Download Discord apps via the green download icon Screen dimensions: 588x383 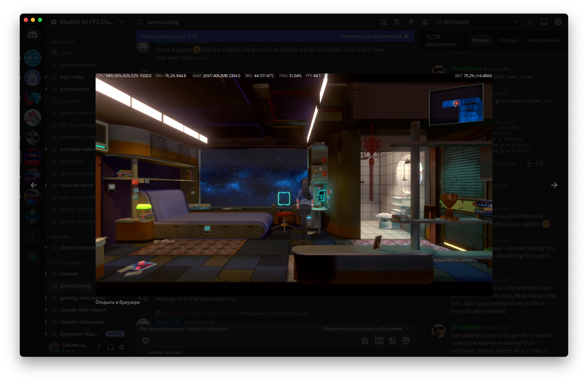[530, 22]
